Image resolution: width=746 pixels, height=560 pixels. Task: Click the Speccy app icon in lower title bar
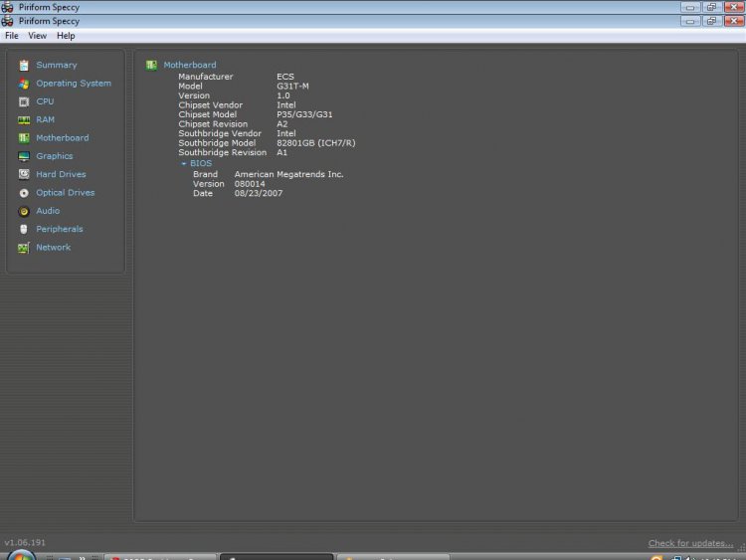[7, 21]
